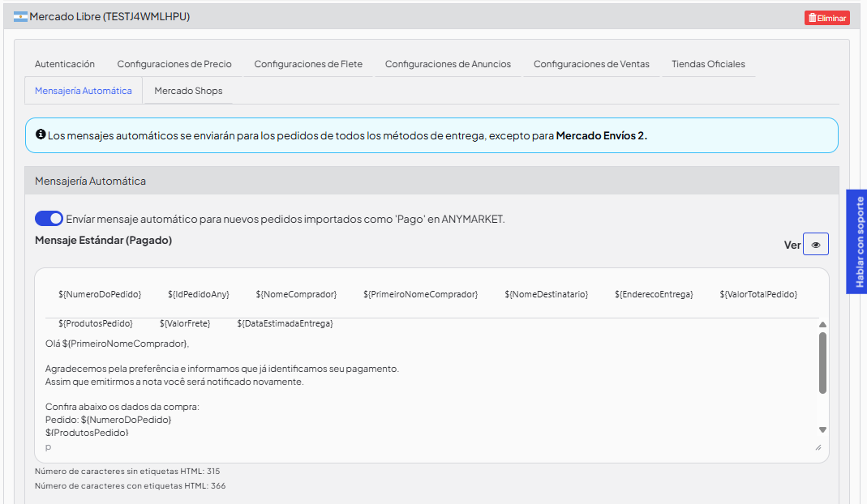The image size is (867, 504).
Task: Insert the ${EnderecoEntrega} tag
Action: coord(654,295)
